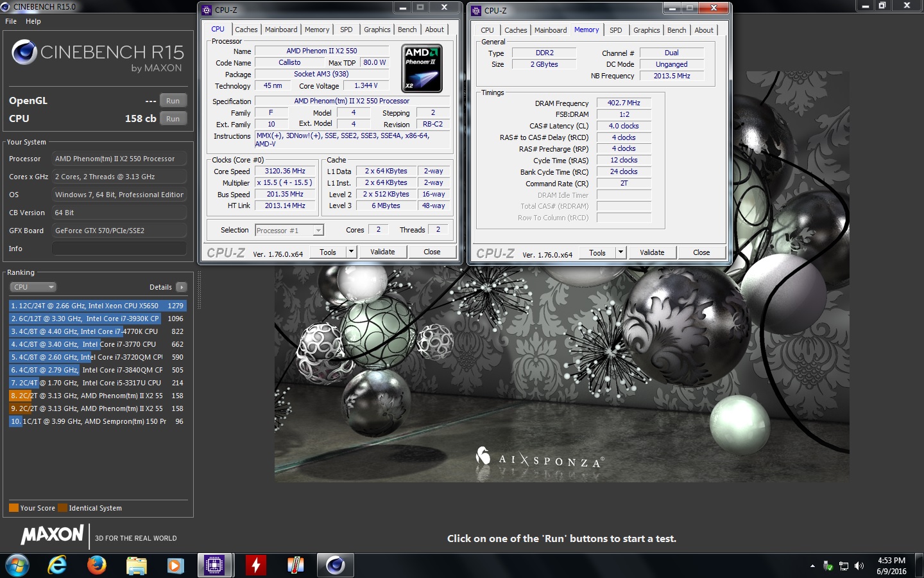The width and height of the screenshot is (924, 578).
Task: Open SPD tab in left CPU-Z window
Action: [x=346, y=30]
